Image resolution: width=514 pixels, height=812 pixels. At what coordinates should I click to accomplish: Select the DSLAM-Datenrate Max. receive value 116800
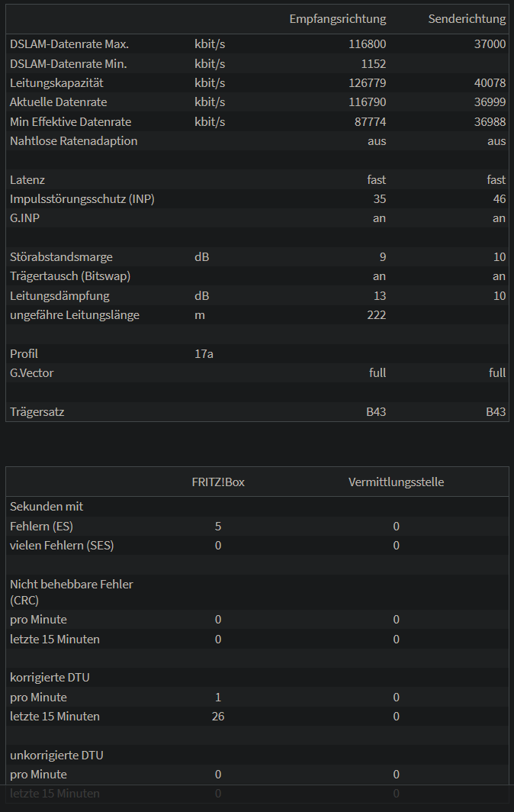click(x=367, y=44)
